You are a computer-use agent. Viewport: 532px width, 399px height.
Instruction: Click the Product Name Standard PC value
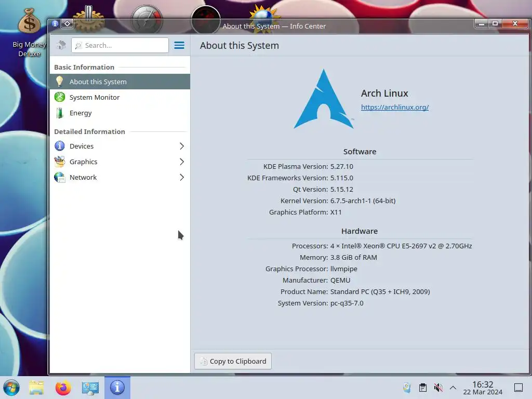[x=380, y=292]
